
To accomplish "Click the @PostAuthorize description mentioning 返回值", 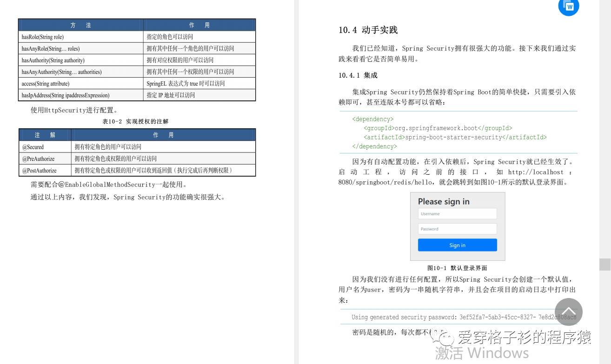I will pos(163,171).
